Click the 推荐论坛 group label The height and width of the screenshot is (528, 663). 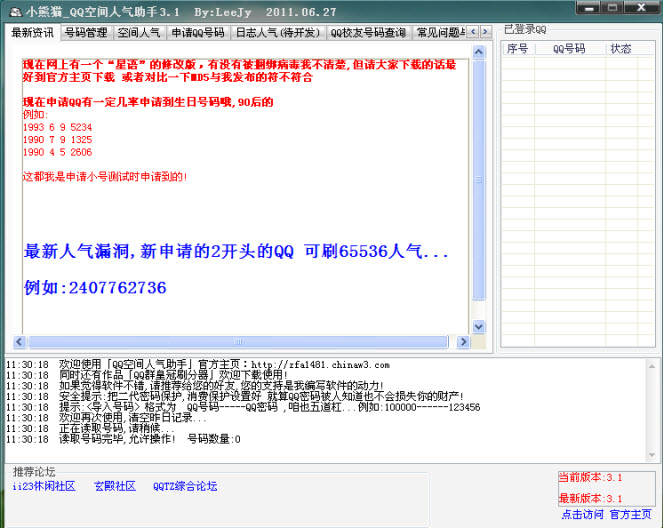[34, 472]
